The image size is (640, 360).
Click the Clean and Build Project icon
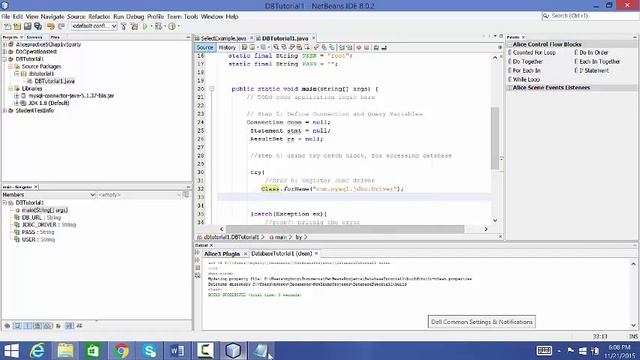134,27
